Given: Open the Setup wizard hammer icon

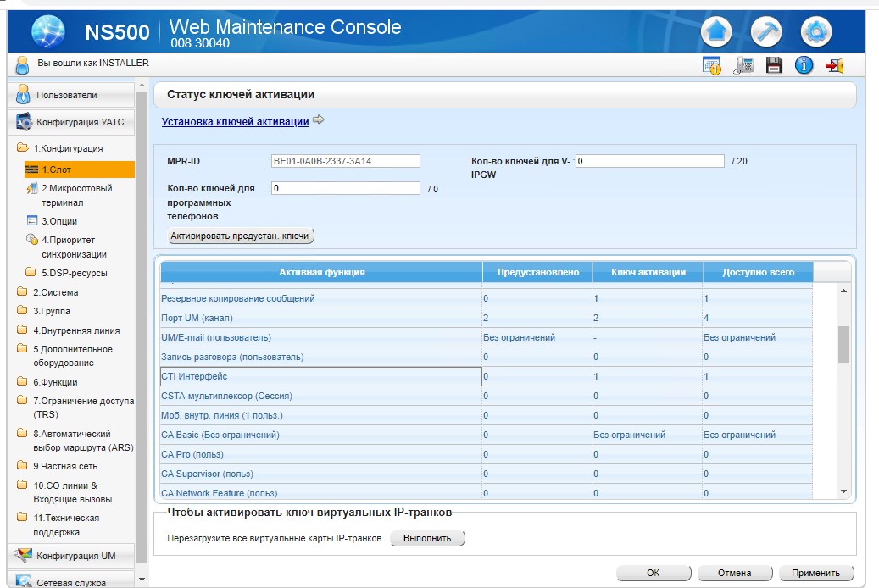Looking at the screenshot, I should (x=765, y=31).
